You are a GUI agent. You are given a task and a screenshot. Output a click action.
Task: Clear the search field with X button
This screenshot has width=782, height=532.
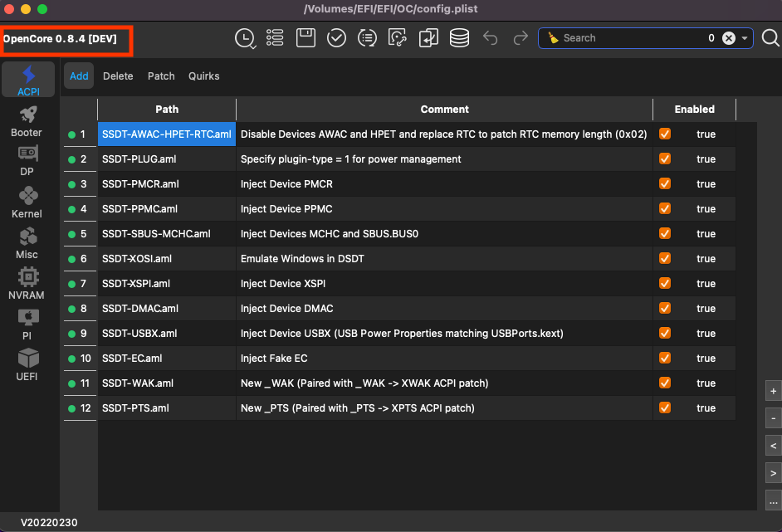coord(729,38)
